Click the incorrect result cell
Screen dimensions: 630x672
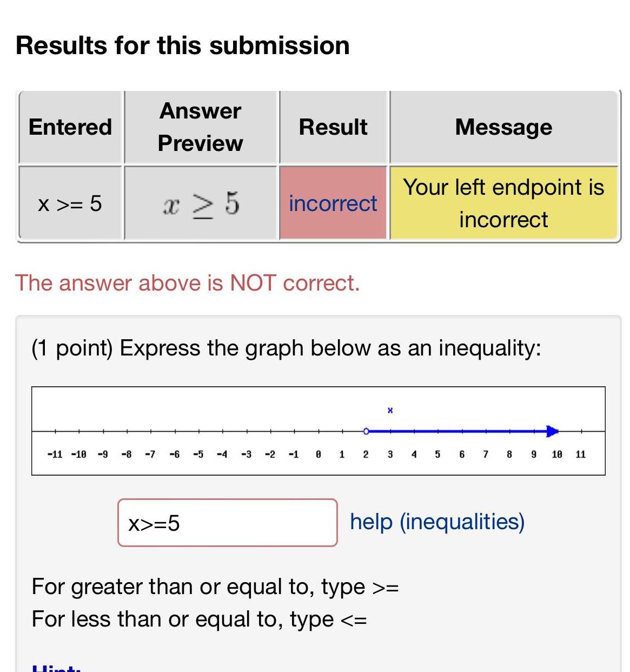pyautogui.click(x=333, y=203)
